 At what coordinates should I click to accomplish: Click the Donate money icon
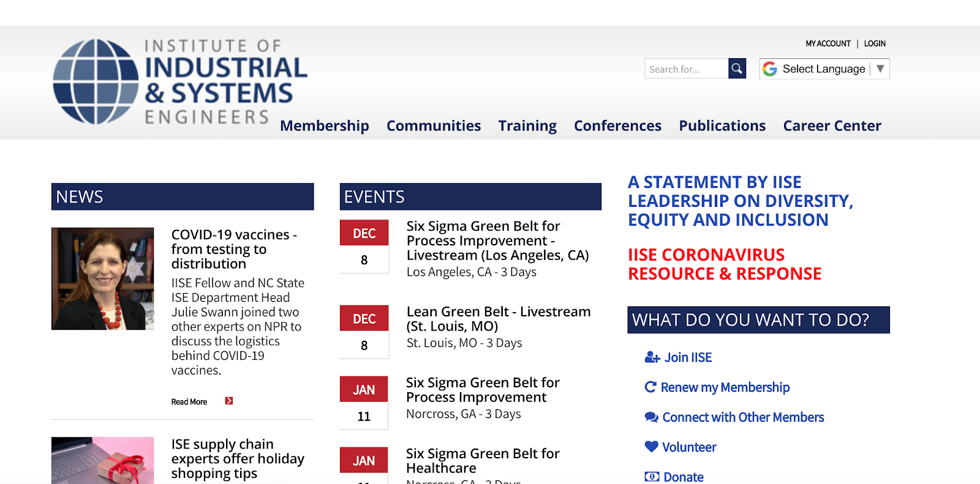tap(652, 477)
